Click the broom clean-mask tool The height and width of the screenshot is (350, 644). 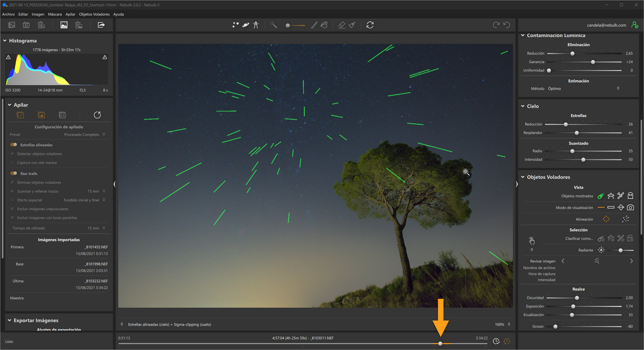click(352, 25)
